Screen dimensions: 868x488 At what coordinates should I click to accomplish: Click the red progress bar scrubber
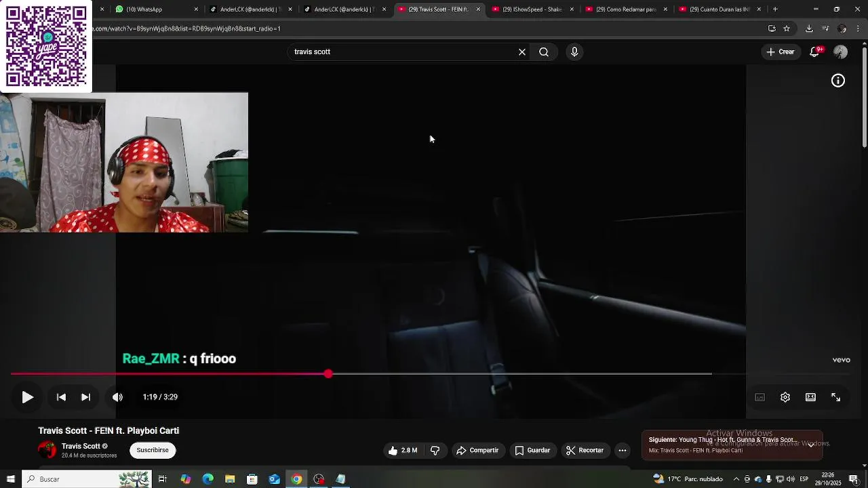(x=328, y=373)
